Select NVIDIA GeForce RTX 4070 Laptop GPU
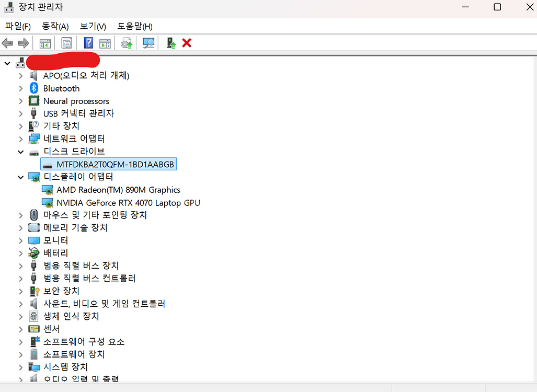Image resolution: width=537 pixels, height=392 pixels. (x=128, y=203)
